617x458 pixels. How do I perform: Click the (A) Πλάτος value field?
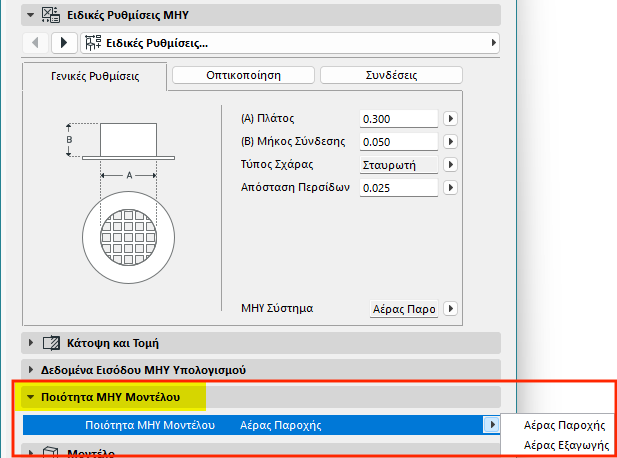(x=399, y=119)
